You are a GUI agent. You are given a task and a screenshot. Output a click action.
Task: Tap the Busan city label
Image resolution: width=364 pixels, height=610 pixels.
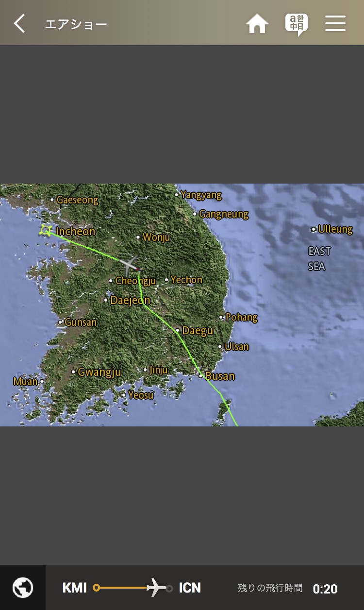pyautogui.click(x=220, y=376)
